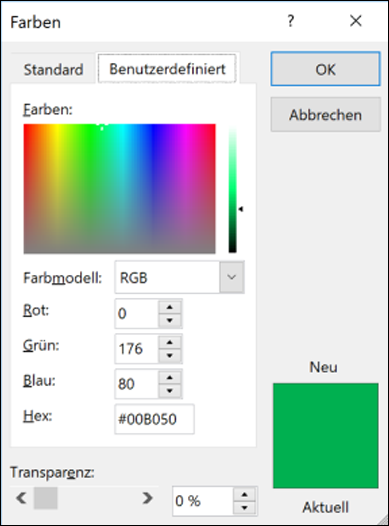Pick a color in the spectrum field
This screenshot has height=526, width=389.
119,189
